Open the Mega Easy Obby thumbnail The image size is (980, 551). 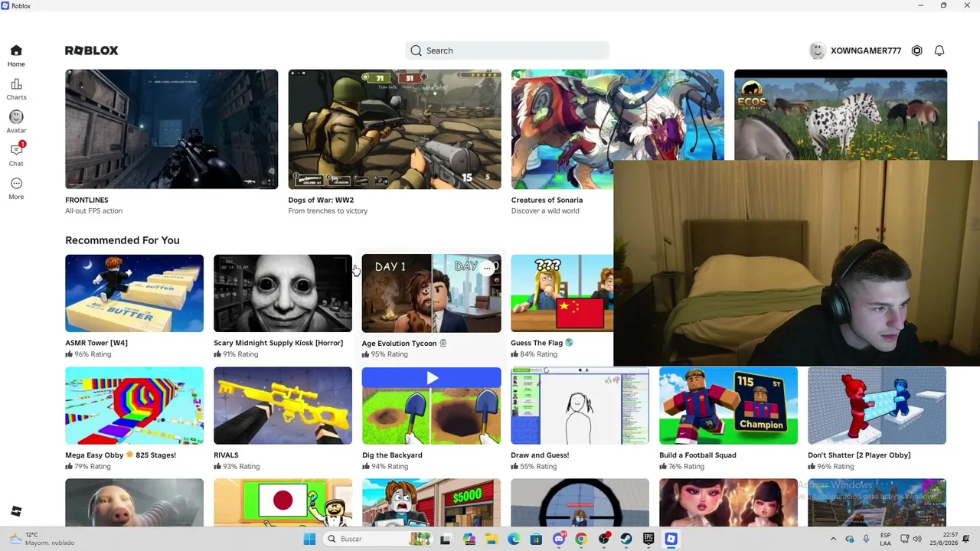pyautogui.click(x=134, y=406)
